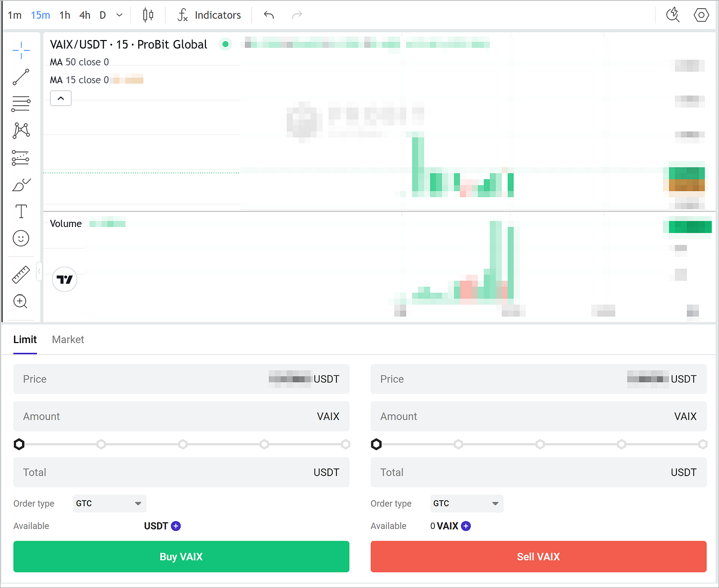Open the sell Order type GTC dropdown
This screenshot has height=588, width=719.
pyautogui.click(x=467, y=503)
